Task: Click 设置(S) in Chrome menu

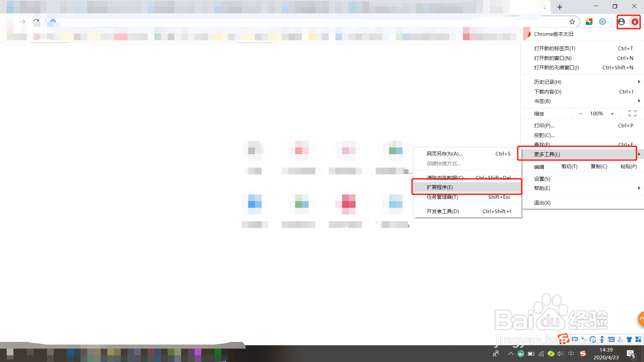Action: (x=542, y=179)
